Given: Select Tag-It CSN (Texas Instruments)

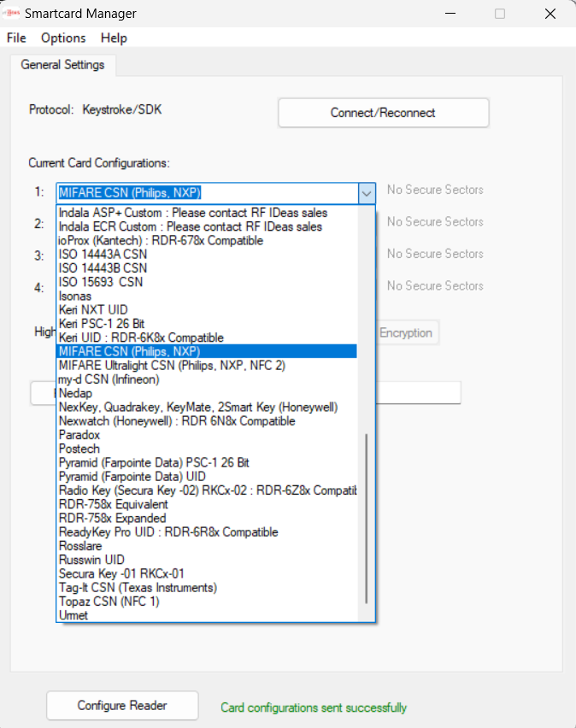Looking at the screenshot, I should click(207, 588).
